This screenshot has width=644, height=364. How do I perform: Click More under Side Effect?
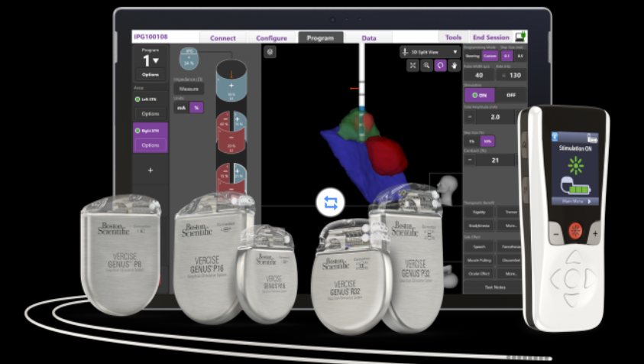[511, 274]
